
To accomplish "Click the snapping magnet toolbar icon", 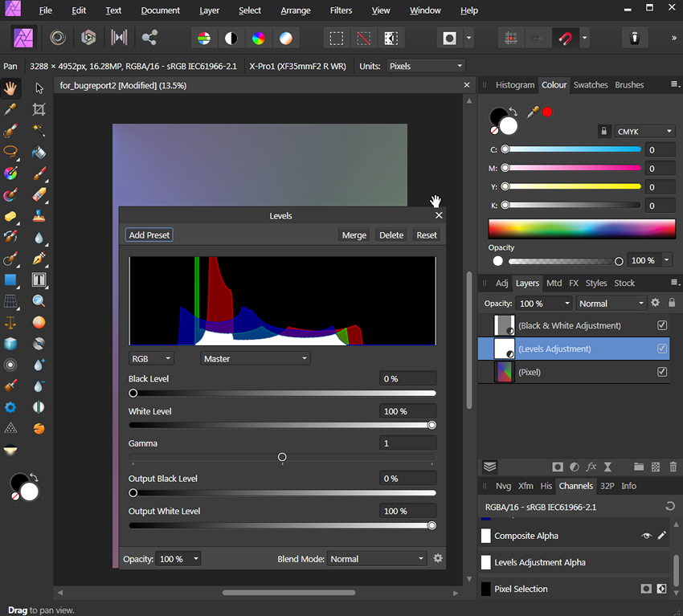I will pos(564,38).
